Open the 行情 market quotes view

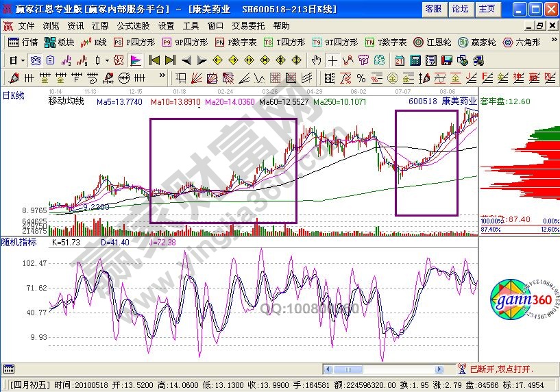click(x=23, y=42)
